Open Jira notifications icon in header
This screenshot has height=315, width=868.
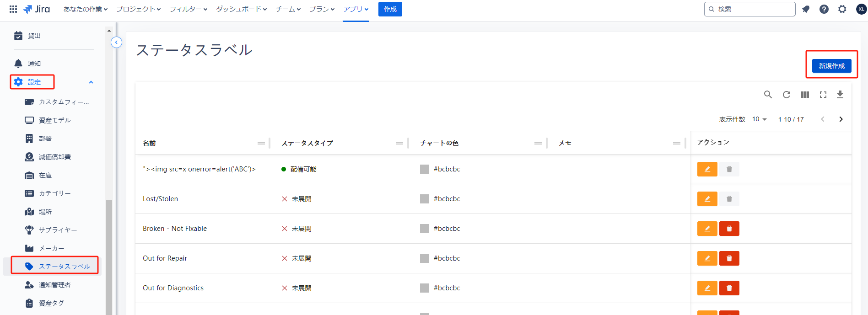806,9
